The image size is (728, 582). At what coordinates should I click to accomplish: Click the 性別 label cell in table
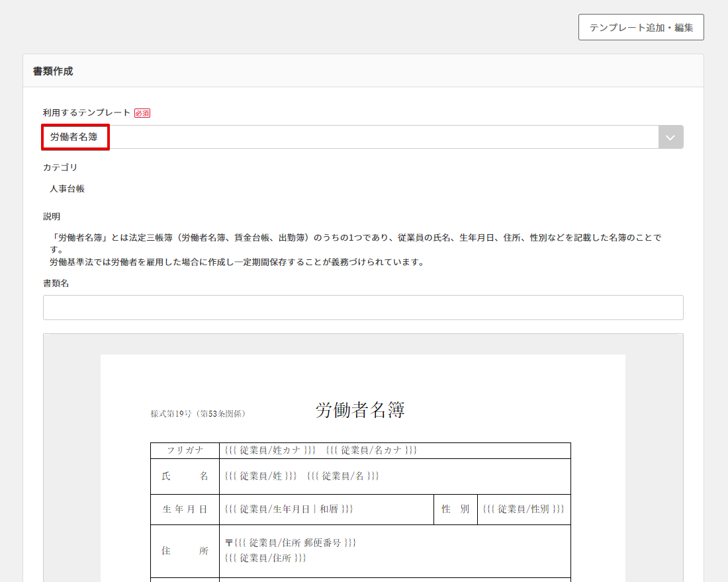(455, 509)
